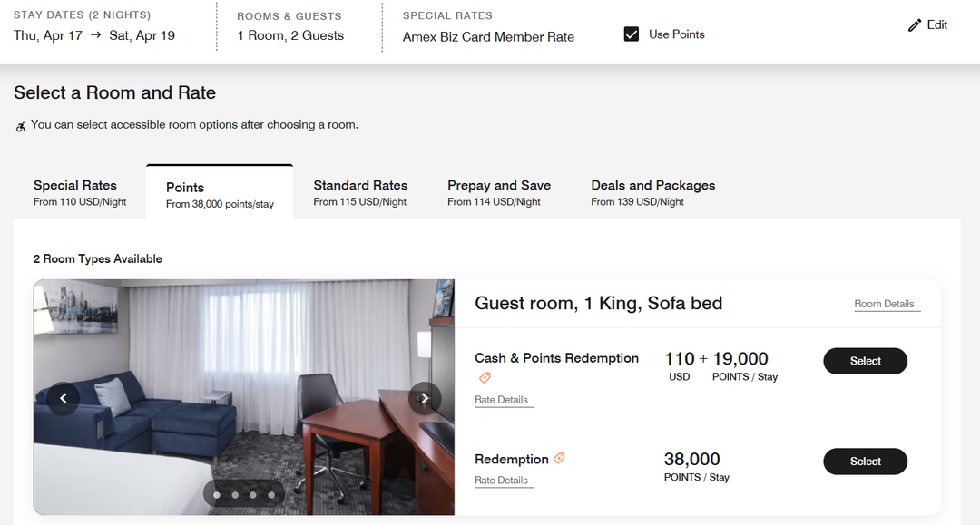Screen dimensions: 980x525
Task: Click the left arrow on the room photo carousel
Action: click(x=64, y=398)
